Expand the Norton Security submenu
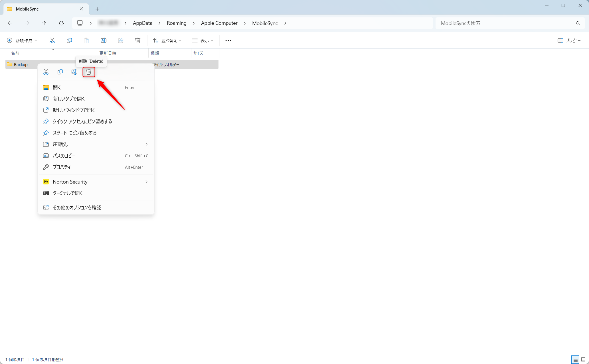Screen dimensions: 589x364 (147, 182)
